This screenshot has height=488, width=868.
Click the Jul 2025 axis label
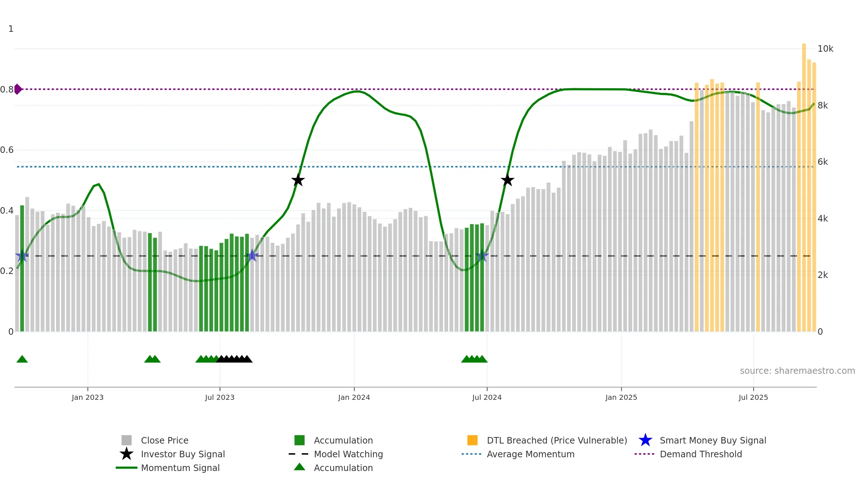coord(753,398)
